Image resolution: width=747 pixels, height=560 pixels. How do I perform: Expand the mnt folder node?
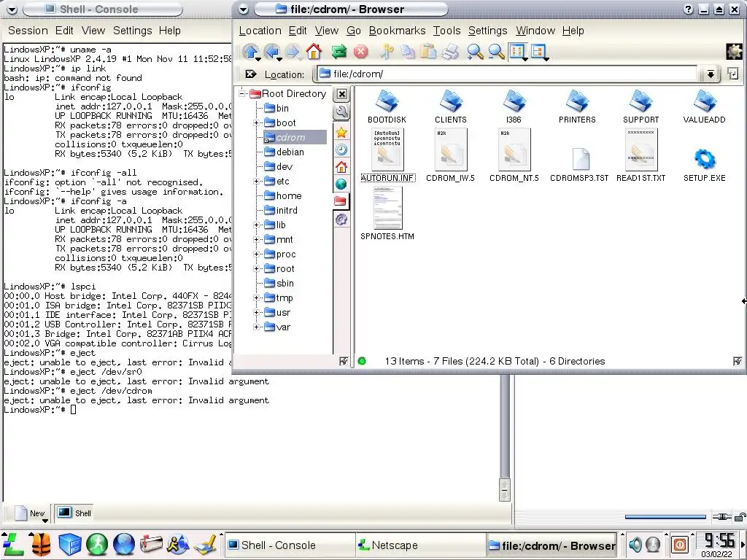[256, 239]
